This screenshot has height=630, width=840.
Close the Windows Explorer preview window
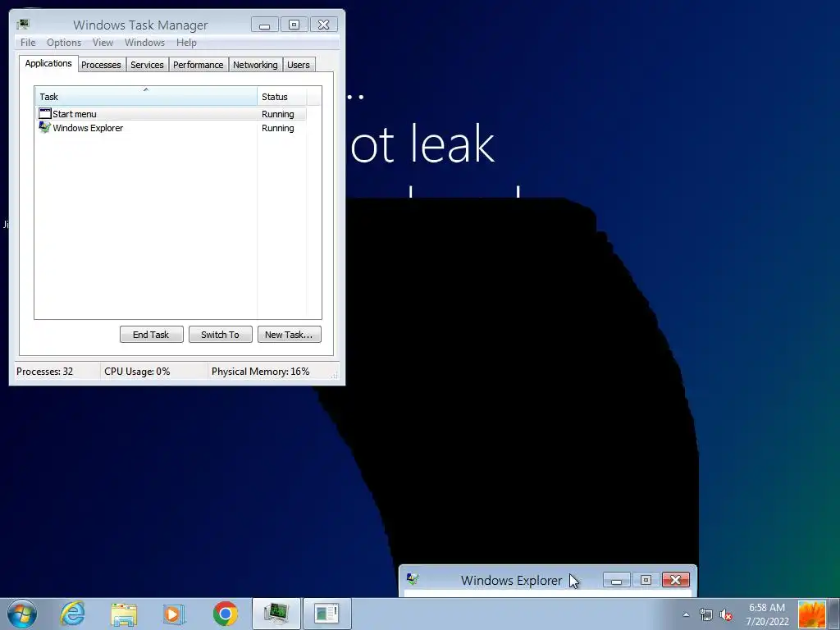(676, 580)
